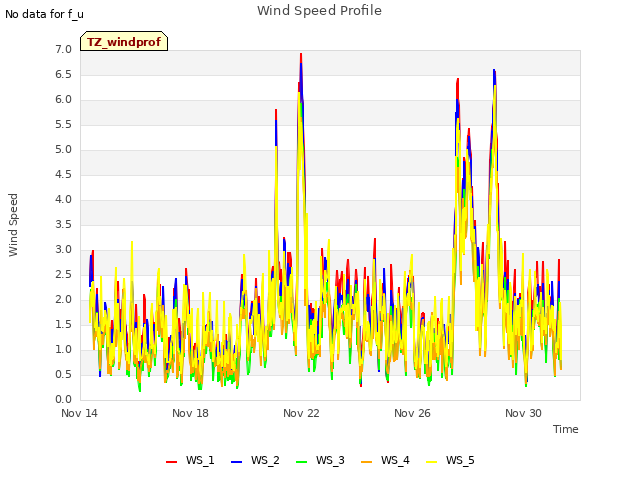Click the 1.0 y-axis tick label
Screen dimensions: 640x480
coord(63,349)
